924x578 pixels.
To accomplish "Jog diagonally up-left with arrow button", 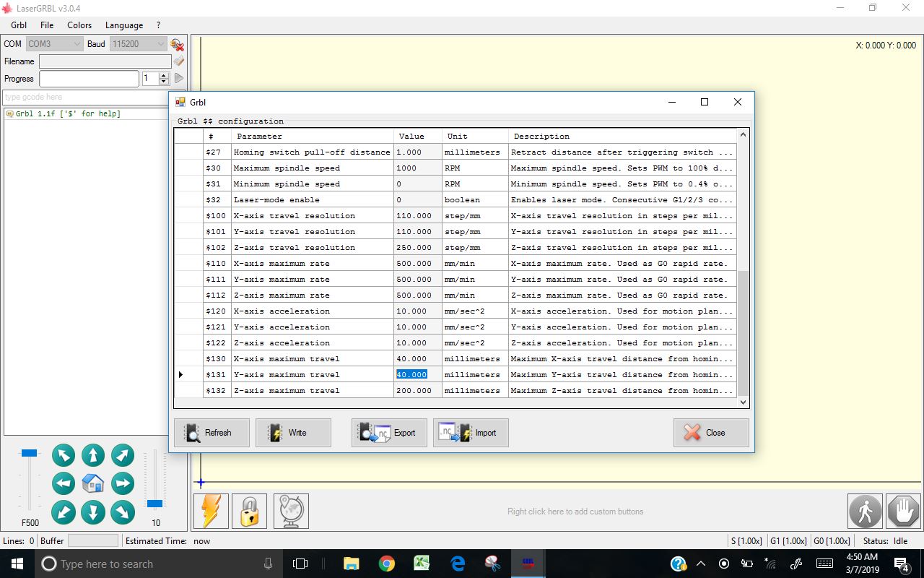I will coord(64,455).
